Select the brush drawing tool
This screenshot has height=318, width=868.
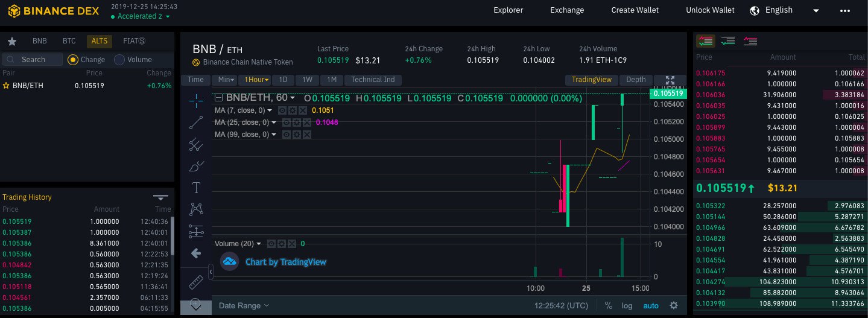[x=196, y=165]
